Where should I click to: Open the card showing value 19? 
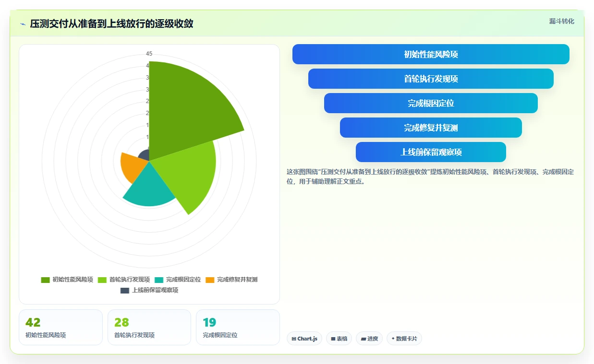click(x=238, y=327)
